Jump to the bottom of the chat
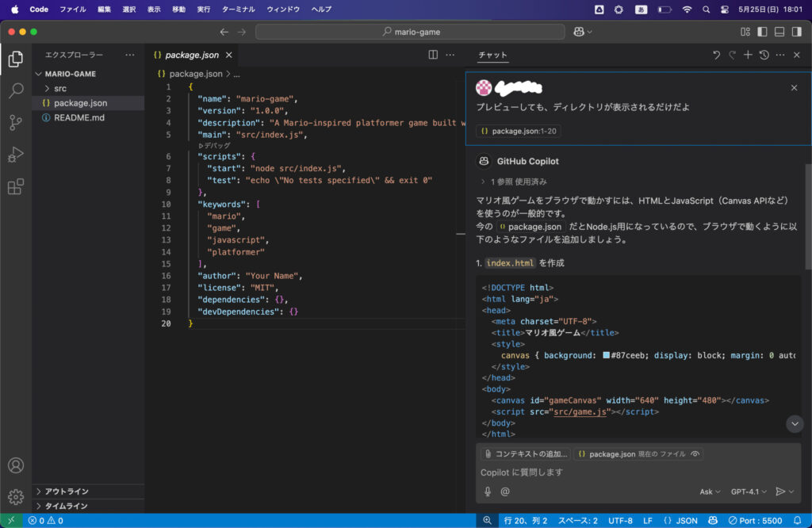This screenshot has width=812, height=528. click(795, 424)
